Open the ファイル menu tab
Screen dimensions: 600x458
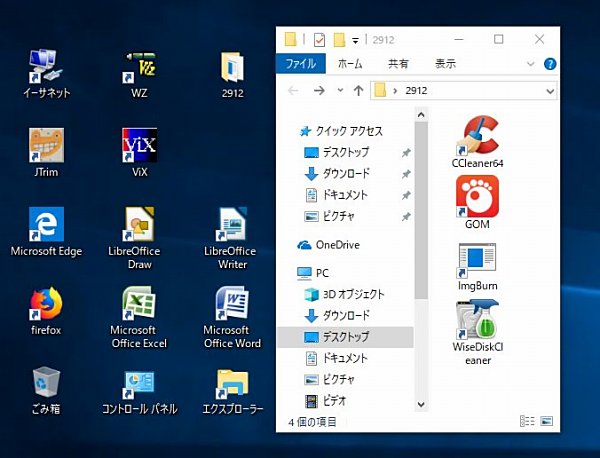pos(301,63)
